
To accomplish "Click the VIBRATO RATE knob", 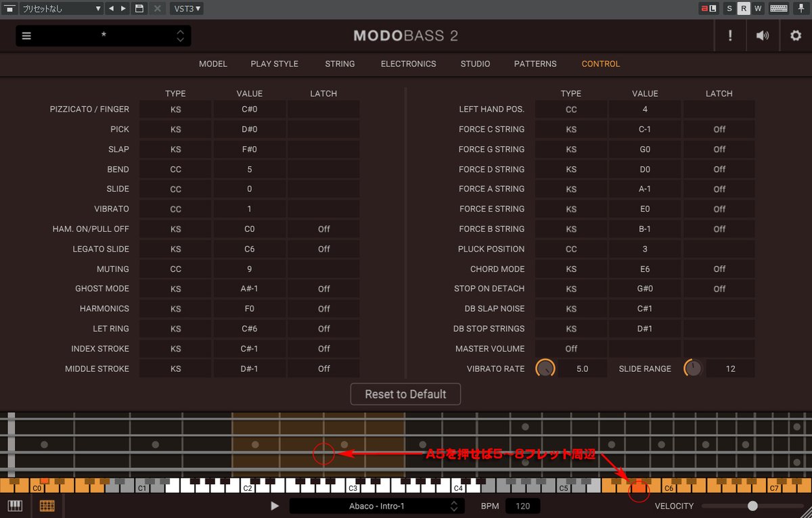I will (545, 369).
